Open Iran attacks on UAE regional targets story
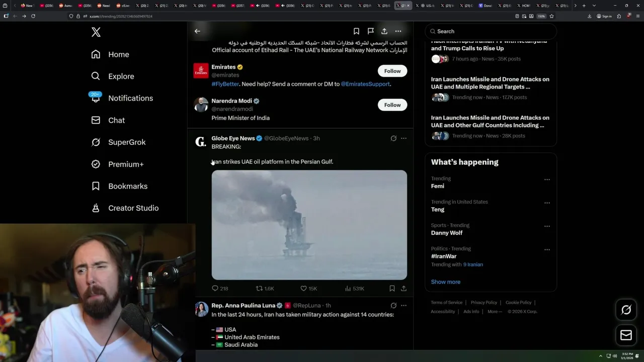This screenshot has width=644, height=362. click(491, 88)
